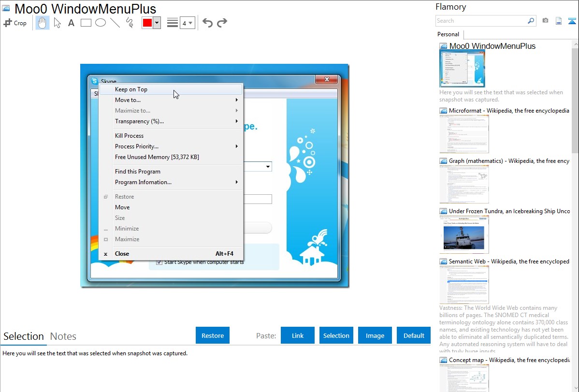Select the rectangle shape tool

[x=86, y=23]
